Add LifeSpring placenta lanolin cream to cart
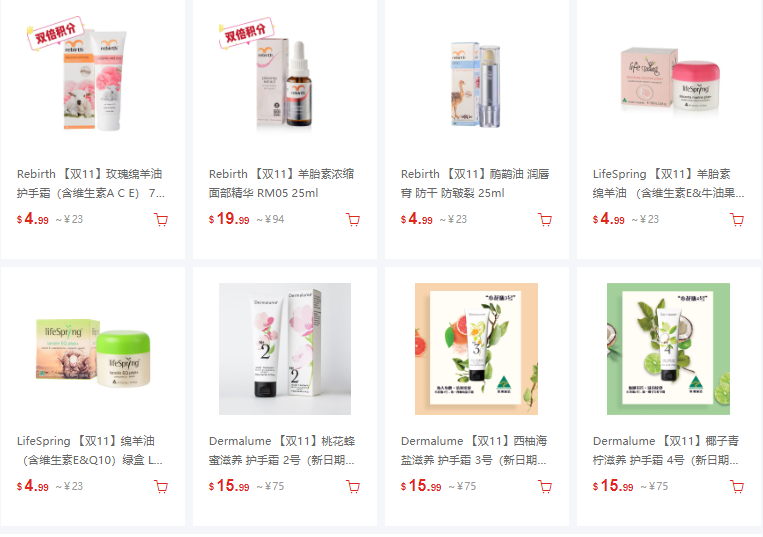Image resolution: width=763 pixels, height=537 pixels. 737,220
